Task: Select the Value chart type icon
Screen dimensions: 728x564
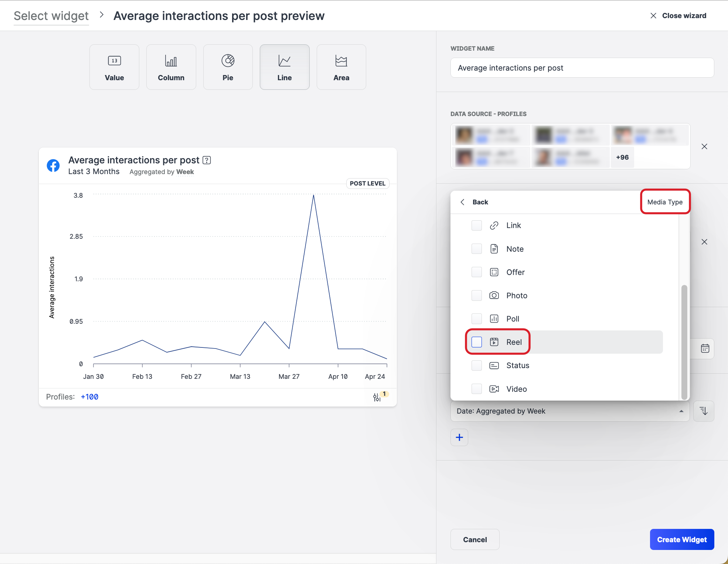Action: click(114, 67)
